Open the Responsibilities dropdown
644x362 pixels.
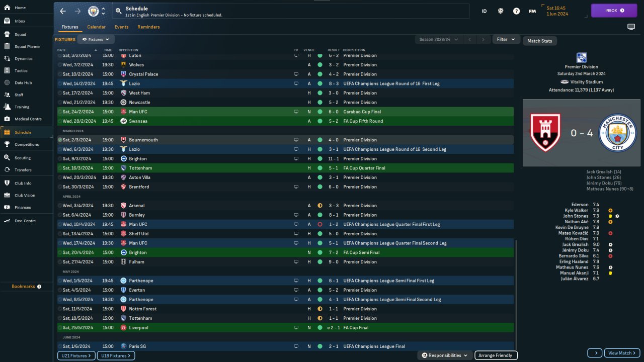[x=445, y=355]
